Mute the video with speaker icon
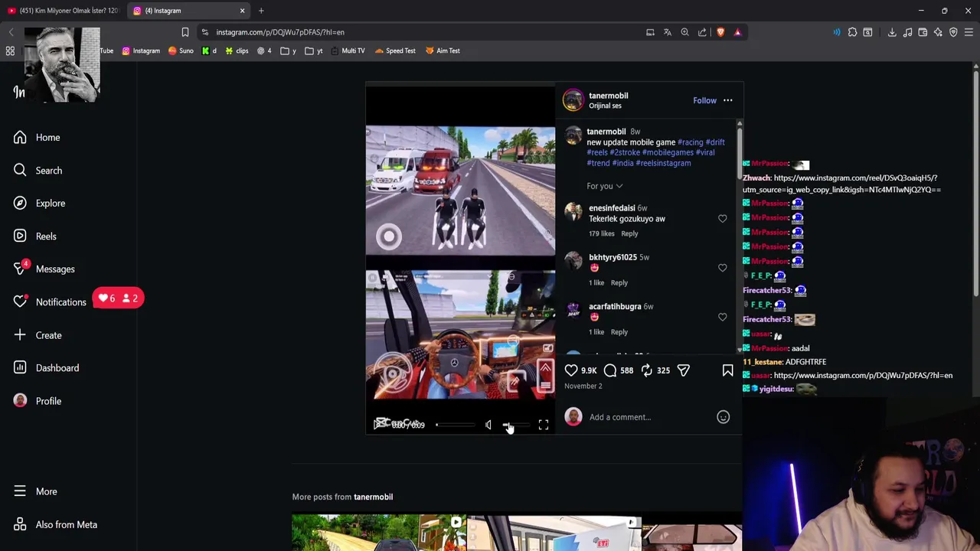The image size is (980, 551). [x=488, y=425]
